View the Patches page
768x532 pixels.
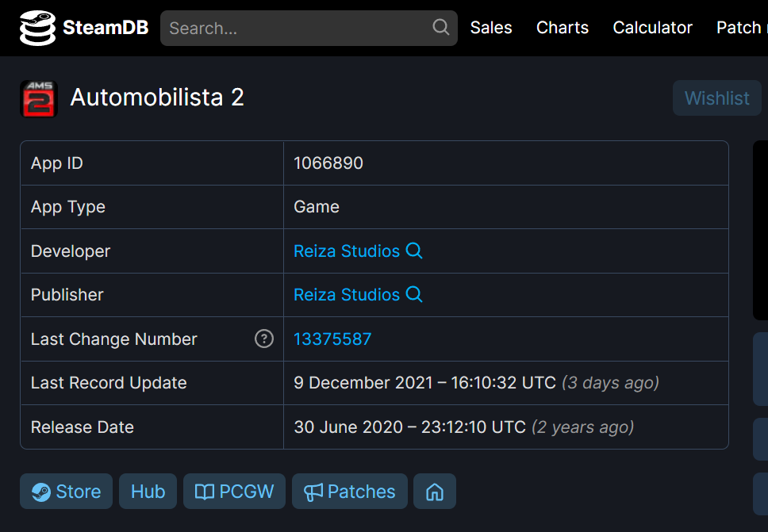[x=350, y=492]
